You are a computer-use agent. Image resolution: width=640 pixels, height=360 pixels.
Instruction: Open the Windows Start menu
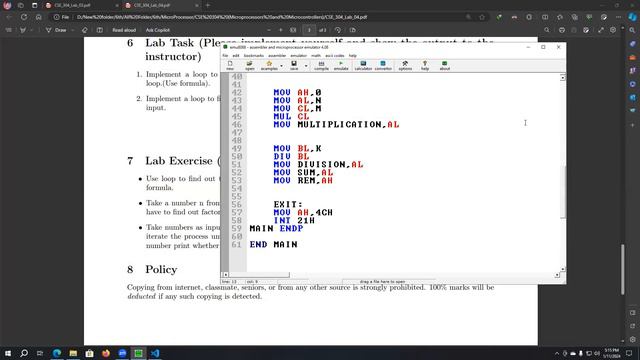click(8, 353)
